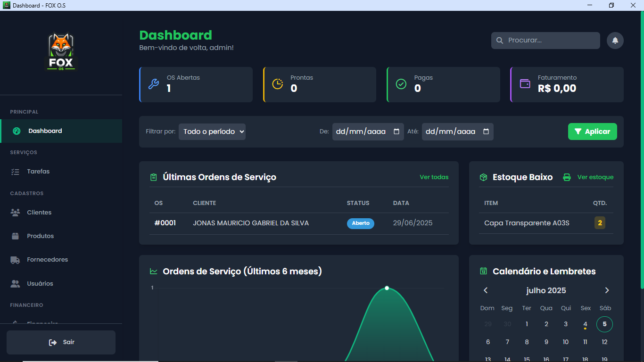
Task: Select day 4 in the July calendar
Action: click(x=585, y=324)
